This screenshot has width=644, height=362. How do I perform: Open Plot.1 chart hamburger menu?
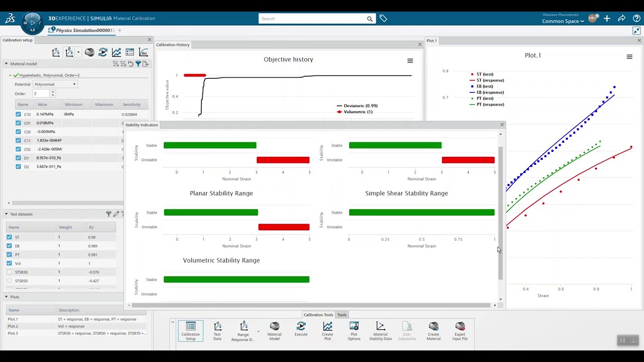point(629,57)
